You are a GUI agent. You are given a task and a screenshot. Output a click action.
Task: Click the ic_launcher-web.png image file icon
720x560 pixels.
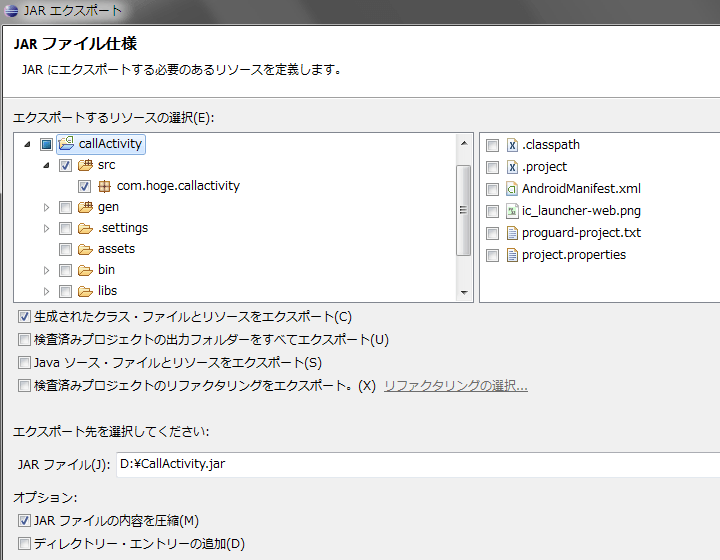coord(511,211)
